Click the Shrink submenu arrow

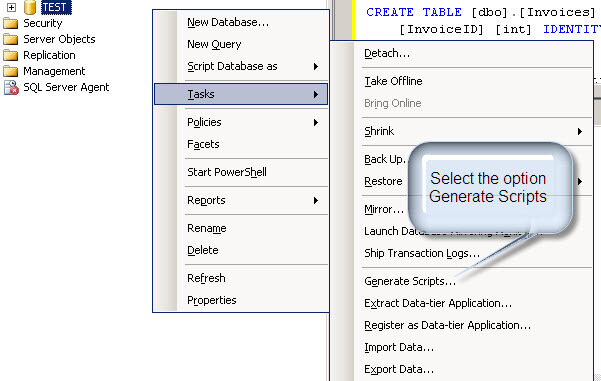580,131
